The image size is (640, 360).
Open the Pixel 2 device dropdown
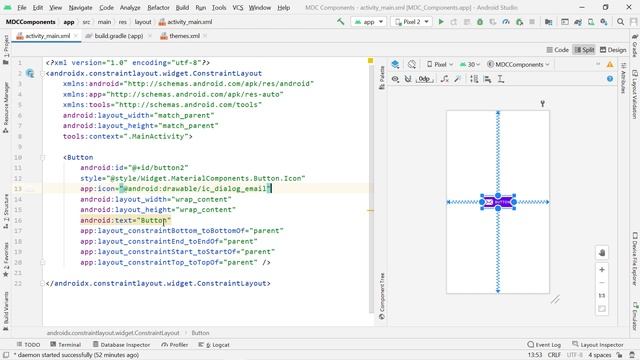(x=412, y=22)
